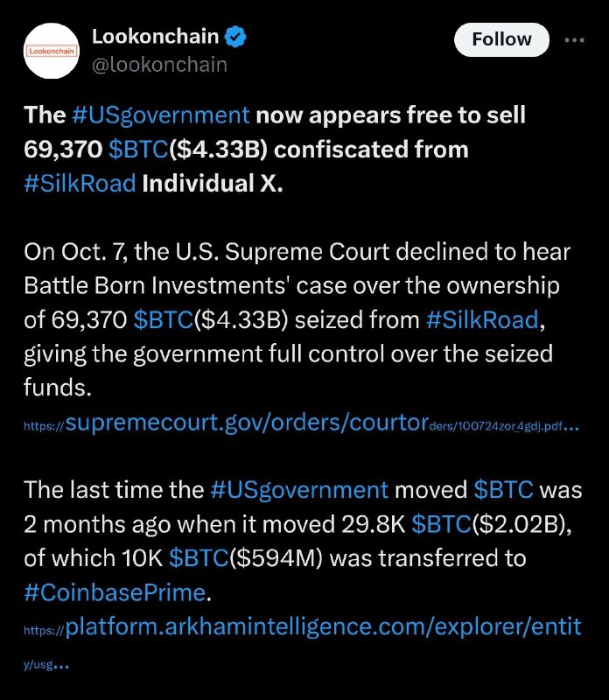Click the truncated 'y/usg...' link ending
The height and width of the screenshot is (700, 609).
coord(46,665)
